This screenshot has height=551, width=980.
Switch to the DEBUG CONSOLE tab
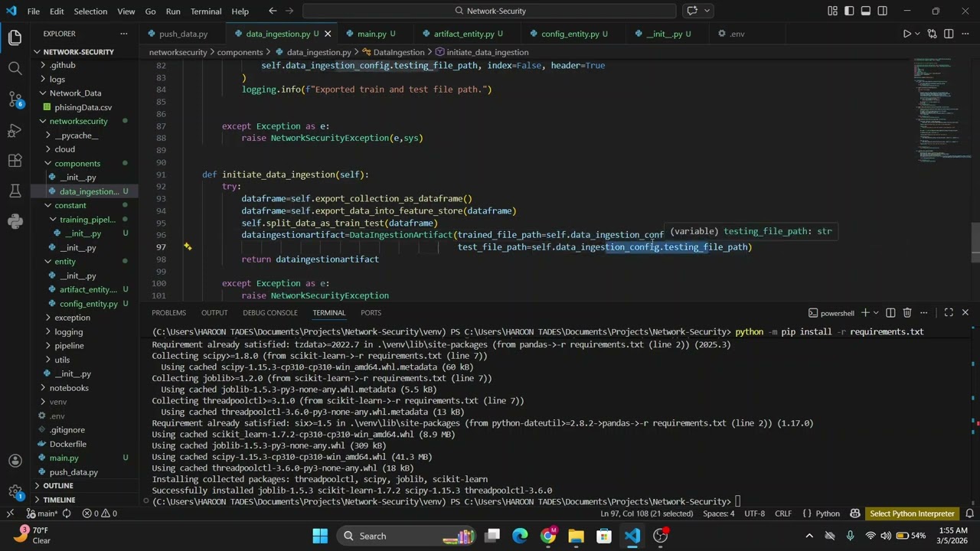click(269, 312)
